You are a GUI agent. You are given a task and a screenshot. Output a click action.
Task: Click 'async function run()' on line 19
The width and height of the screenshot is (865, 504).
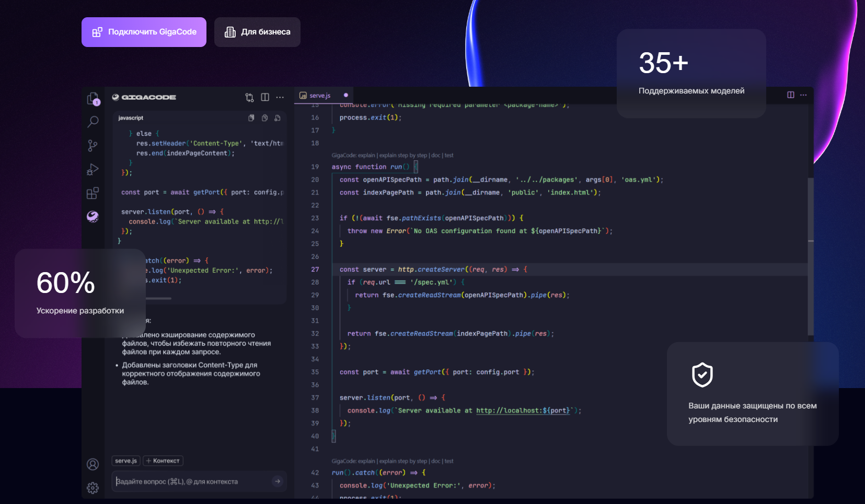point(371,167)
